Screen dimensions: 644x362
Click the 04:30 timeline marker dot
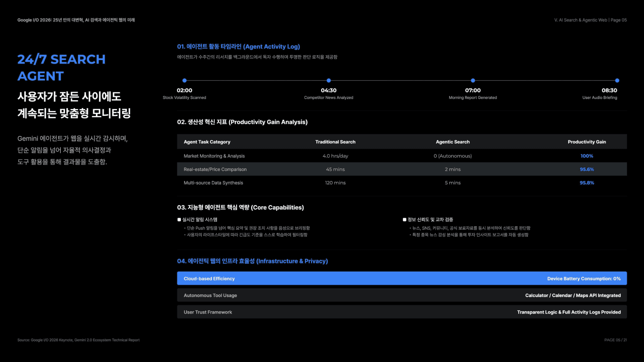point(329,80)
